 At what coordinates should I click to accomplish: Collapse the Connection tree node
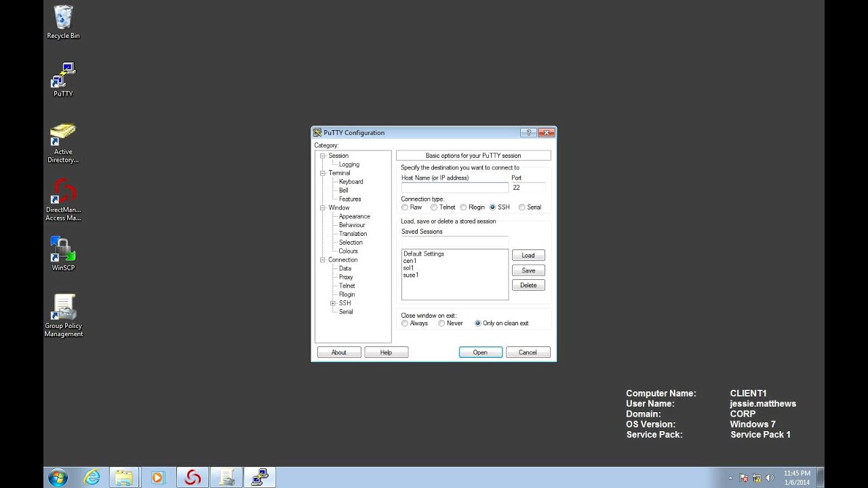pos(323,260)
